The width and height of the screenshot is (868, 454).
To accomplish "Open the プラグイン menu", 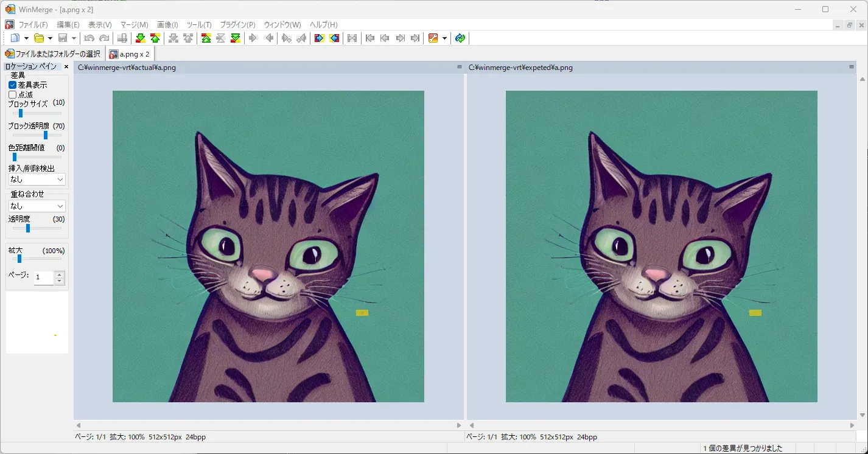I will 237,25.
